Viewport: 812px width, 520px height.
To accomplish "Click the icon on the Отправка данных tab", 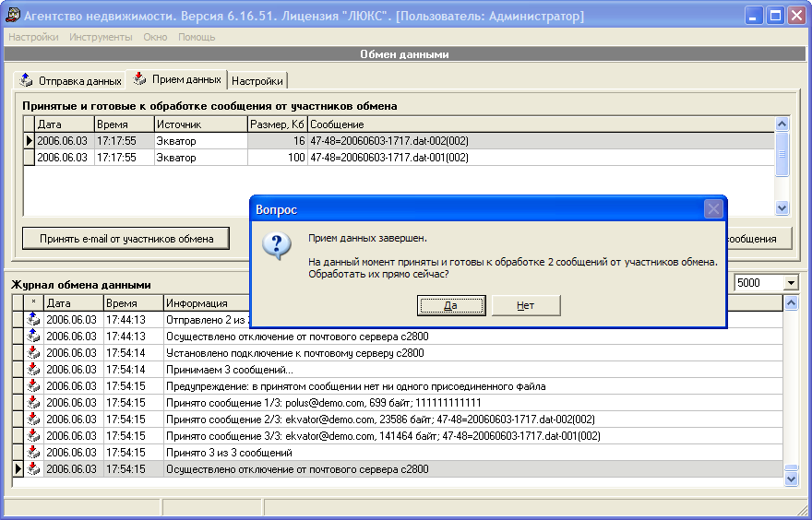I will click(26, 80).
